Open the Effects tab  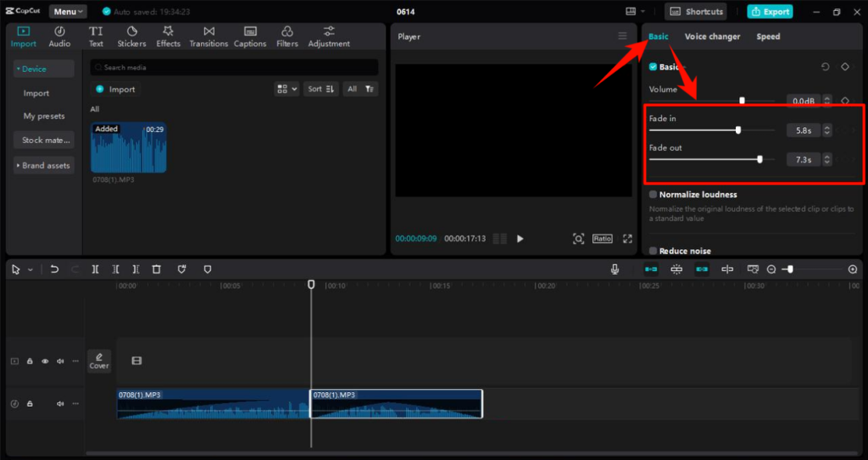tap(169, 36)
